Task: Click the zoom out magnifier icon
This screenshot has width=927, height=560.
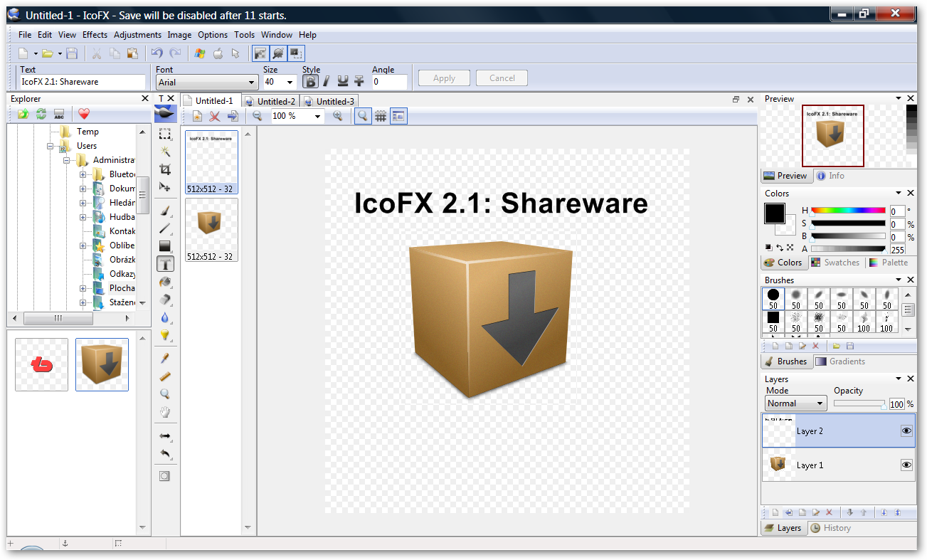Action: click(x=258, y=116)
